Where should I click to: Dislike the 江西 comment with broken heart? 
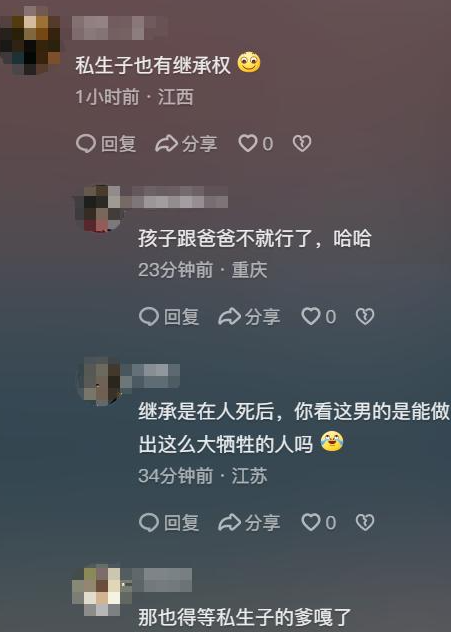302,143
